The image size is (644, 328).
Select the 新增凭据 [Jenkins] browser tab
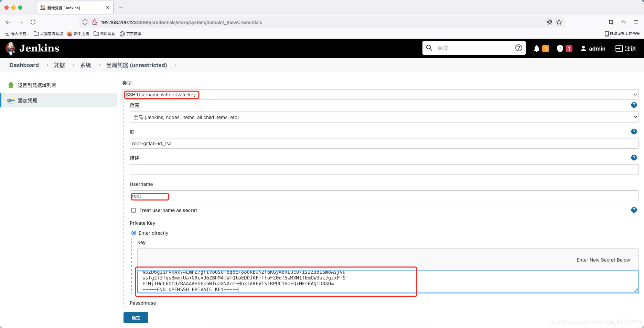[x=75, y=8]
